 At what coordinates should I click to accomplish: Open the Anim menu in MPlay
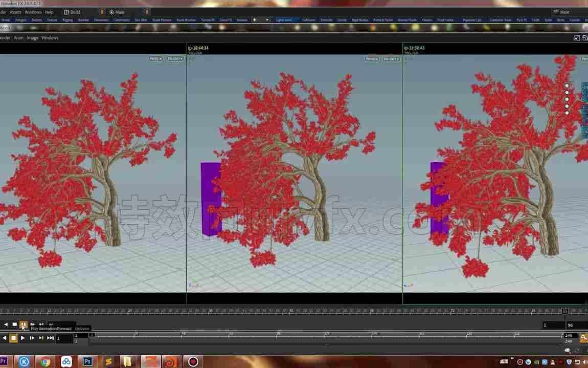coord(19,38)
